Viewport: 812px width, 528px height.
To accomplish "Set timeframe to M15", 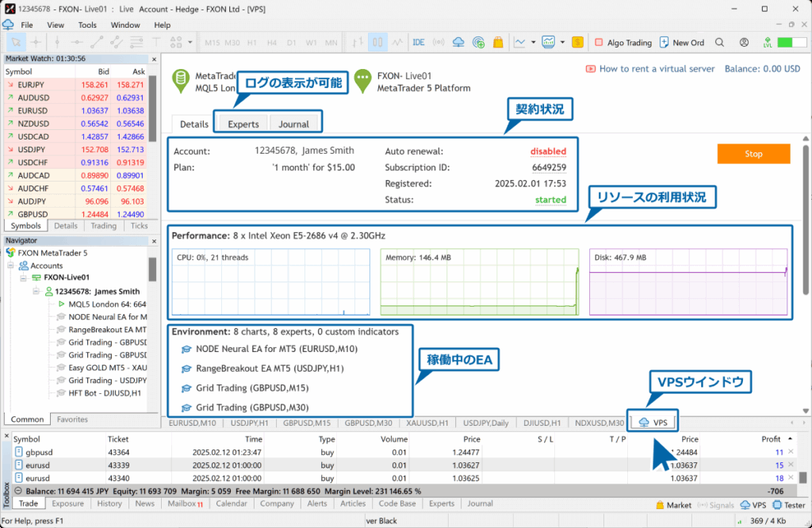I will pos(213,43).
